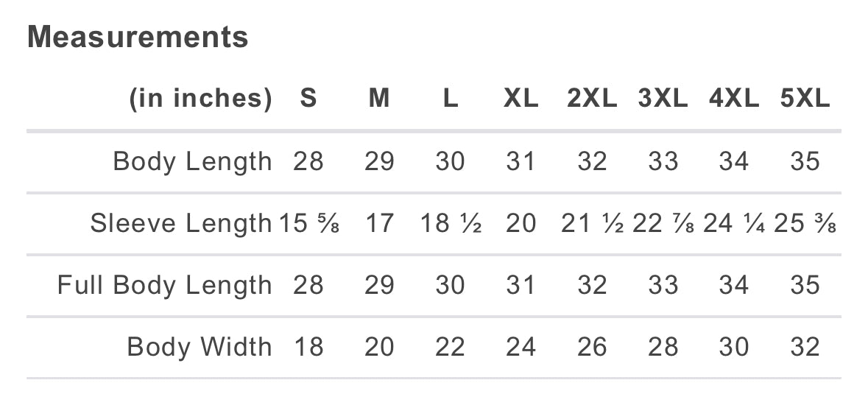Click Full Body Length value 34 for 4XL
Screen dimensions: 868x408
[734, 286]
